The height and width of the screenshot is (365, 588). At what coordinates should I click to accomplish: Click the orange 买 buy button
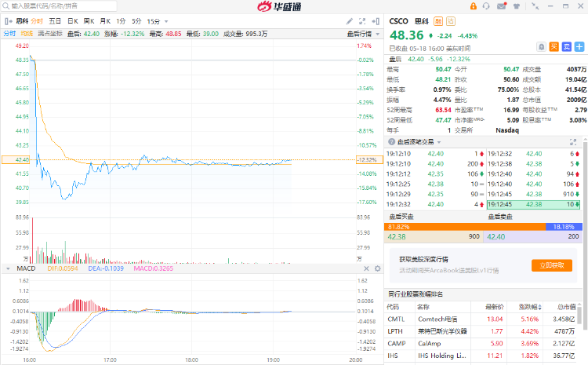pyautogui.click(x=554, y=47)
